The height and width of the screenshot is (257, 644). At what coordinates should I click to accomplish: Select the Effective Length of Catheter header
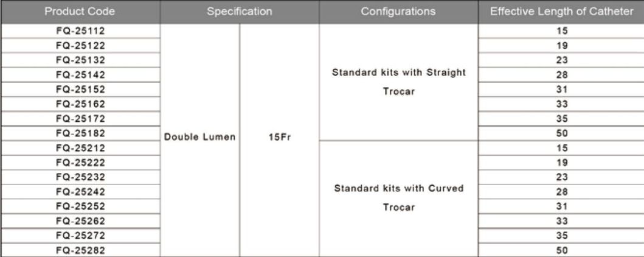click(561, 12)
